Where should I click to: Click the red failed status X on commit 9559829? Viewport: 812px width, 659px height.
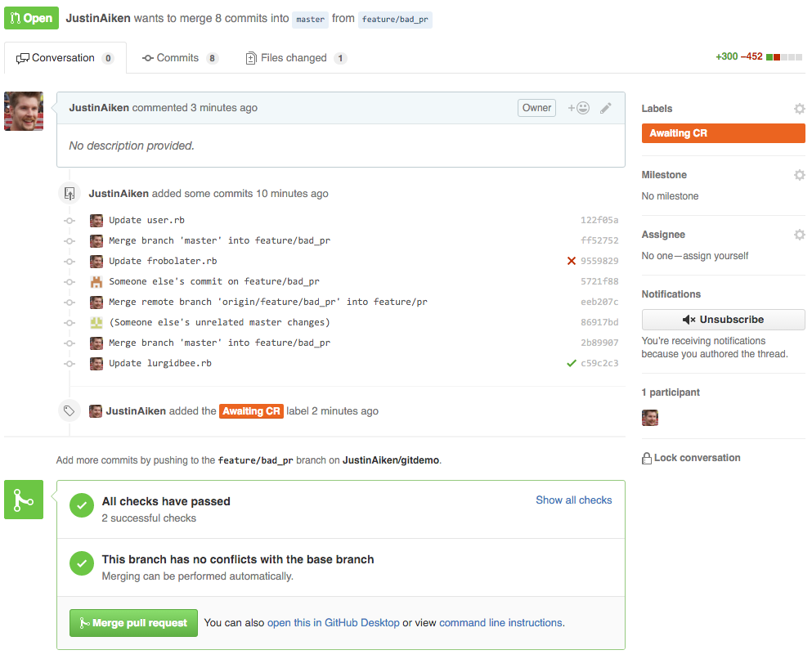point(572,261)
